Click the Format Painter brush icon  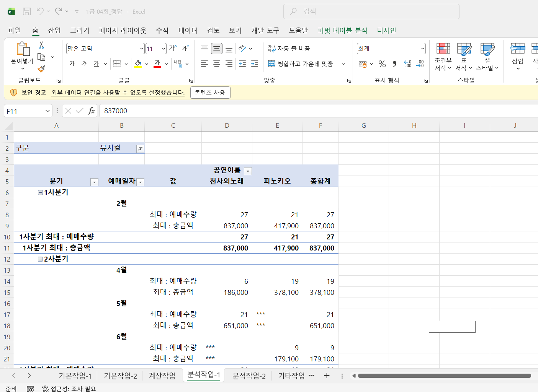pyautogui.click(x=41, y=69)
